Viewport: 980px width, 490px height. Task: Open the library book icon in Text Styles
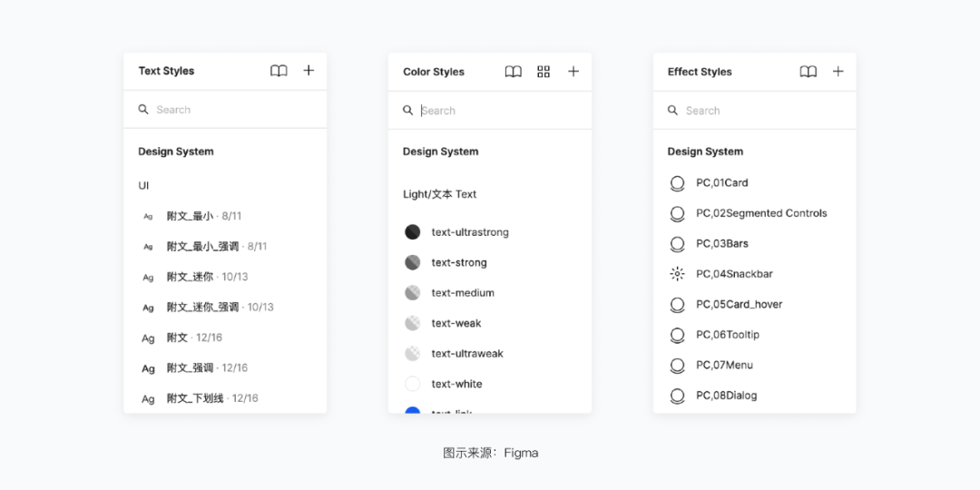coord(279,71)
